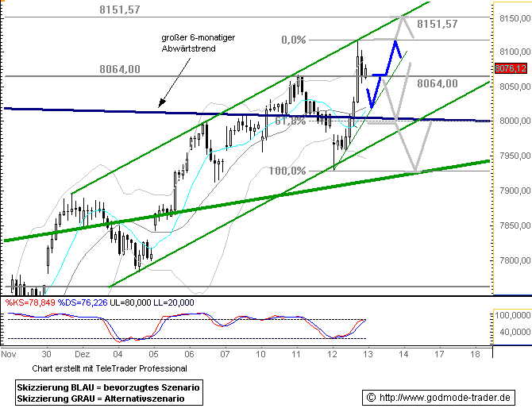Click the 7800,00 price axis label
The image size is (532, 412).
[515, 260]
